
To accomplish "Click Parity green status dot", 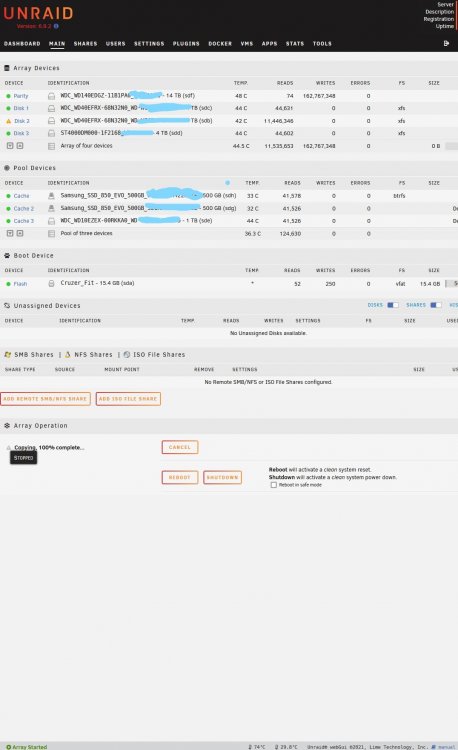I will coord(8,96).
